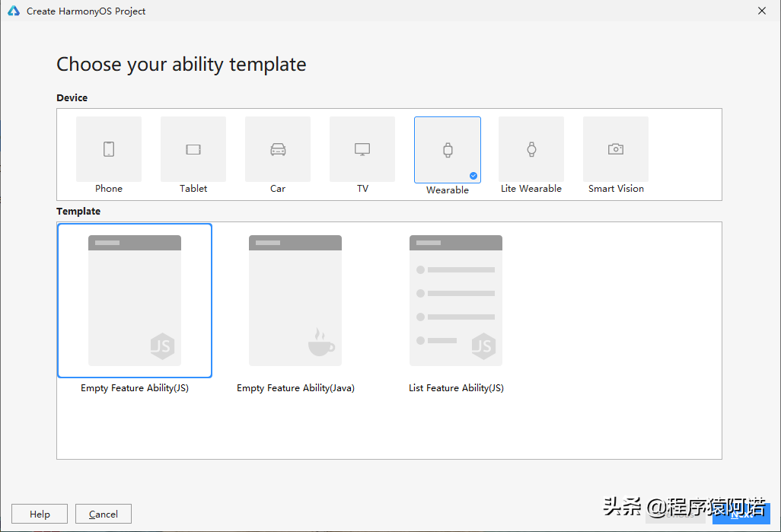Select the Phone device icon

(108, 149)
